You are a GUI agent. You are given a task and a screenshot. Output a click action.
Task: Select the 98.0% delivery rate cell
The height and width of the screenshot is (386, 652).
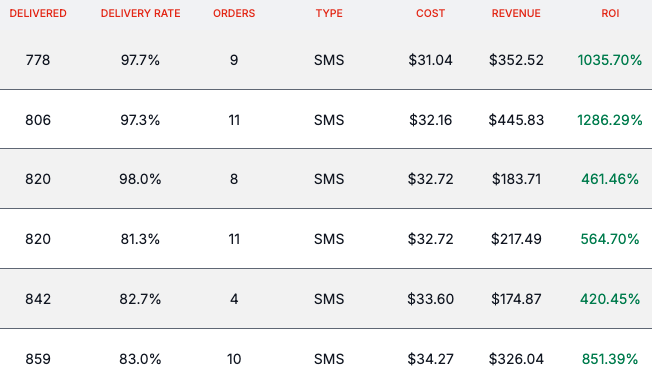[x=140, y=179]
